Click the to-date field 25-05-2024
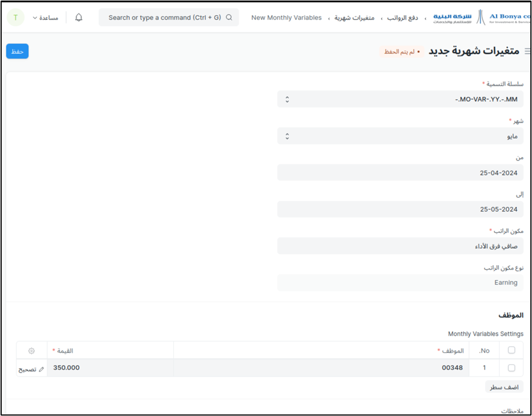The image size is (532, 416). pyautogui.click(x=400, y=209)
